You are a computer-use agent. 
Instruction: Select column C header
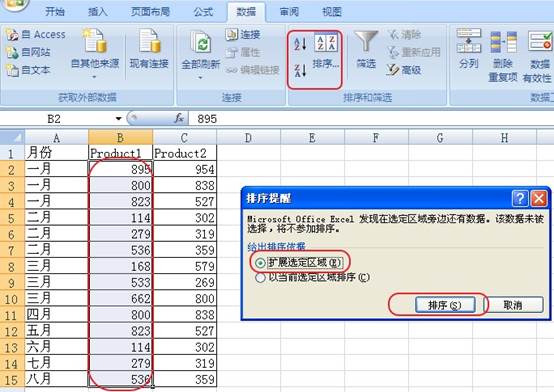point(184,137)
